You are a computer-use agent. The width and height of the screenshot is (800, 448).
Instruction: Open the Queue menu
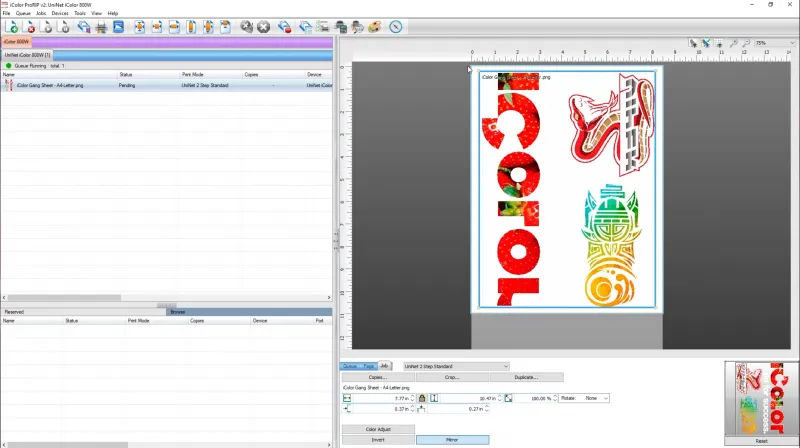[23, 13]
